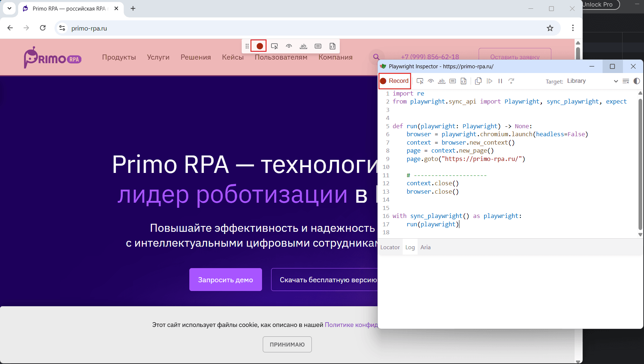The image size is (644, 364).
Task: Click Assert value icon in the Inspector toolbar
Action: [452, 81]
